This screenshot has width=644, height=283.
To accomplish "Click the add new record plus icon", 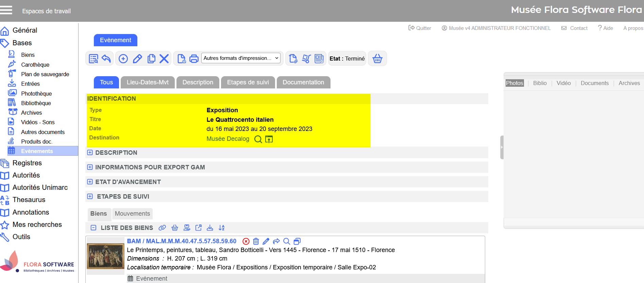I will [x=123, y=59].
